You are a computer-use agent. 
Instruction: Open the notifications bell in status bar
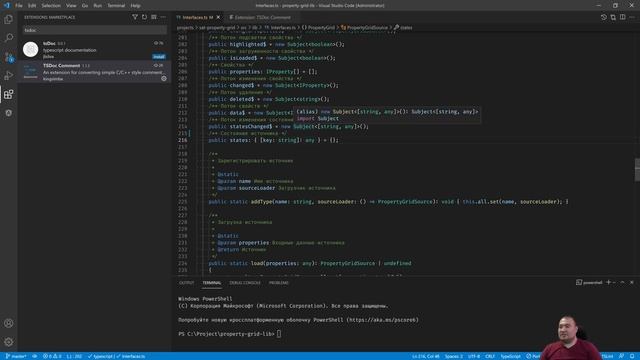point(632,356)
